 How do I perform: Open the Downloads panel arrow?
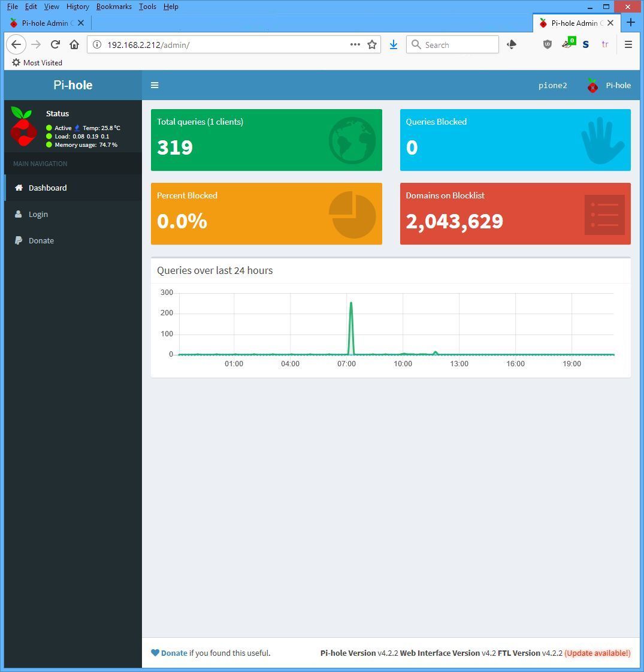394,44
